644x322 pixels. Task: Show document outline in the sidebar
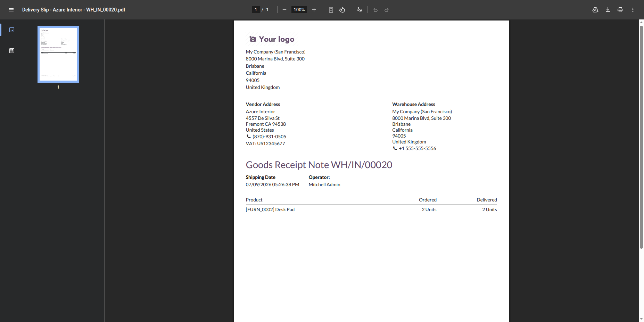tap(12, 51)
